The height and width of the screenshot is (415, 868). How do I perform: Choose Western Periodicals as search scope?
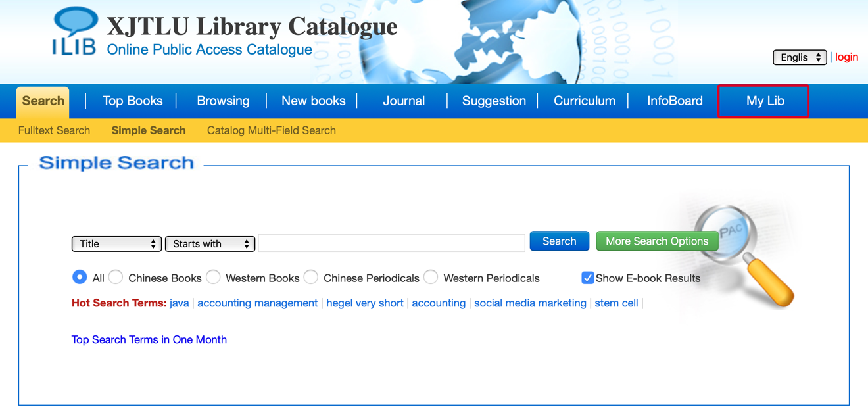click(431, 278)
